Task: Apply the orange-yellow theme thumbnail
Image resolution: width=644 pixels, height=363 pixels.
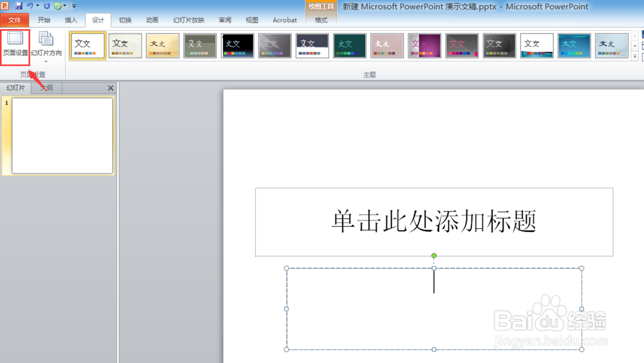Action: [163, 46]
